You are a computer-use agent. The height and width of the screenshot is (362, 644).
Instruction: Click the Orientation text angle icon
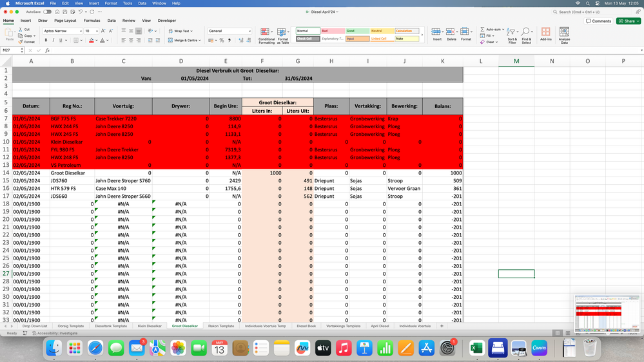click(x=150, y=31)
